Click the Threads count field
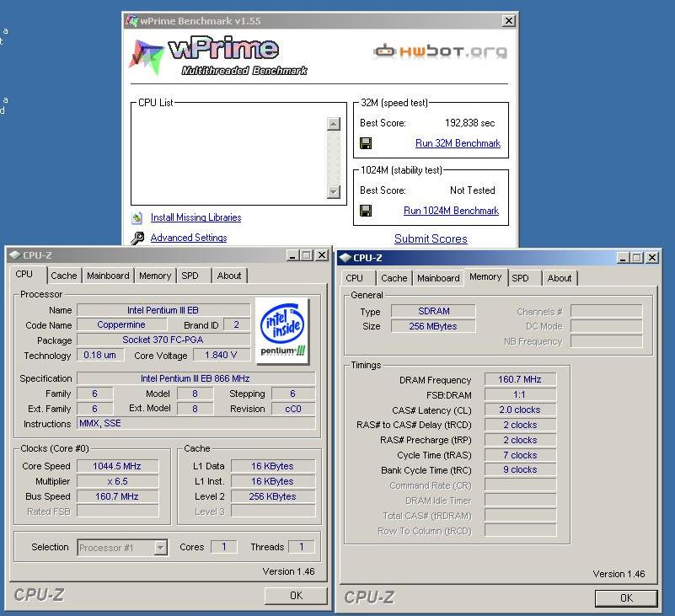The width and height of the screenshot is (675, 616). point(302,547)
